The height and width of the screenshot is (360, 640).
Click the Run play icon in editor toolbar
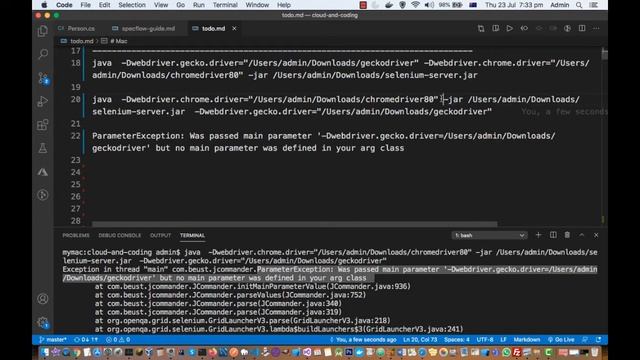tap(509, 29)
